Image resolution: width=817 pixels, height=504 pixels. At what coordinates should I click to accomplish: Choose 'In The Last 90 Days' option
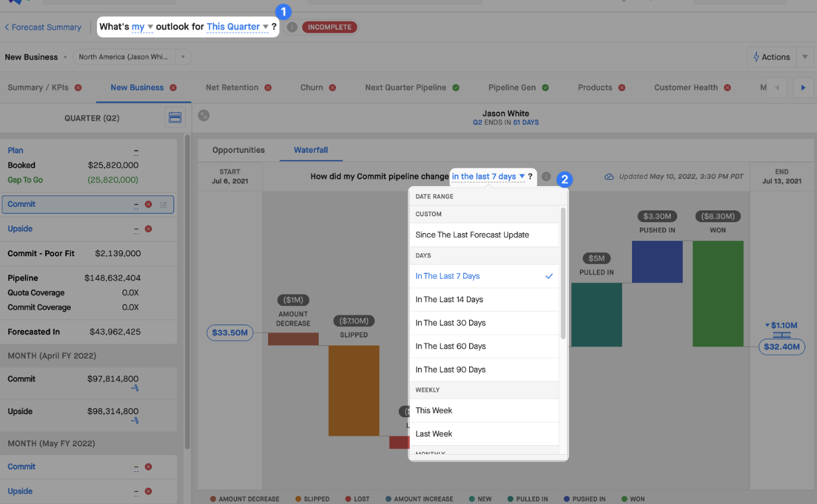click(484, 370)
